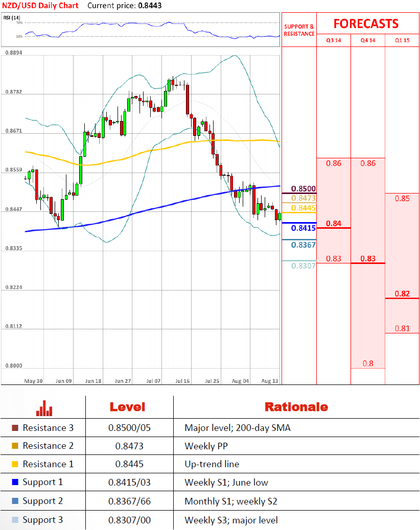Select the Support 3 row label
The width and height of the screenshot is (420, 530).
click(x=42, y=520)
